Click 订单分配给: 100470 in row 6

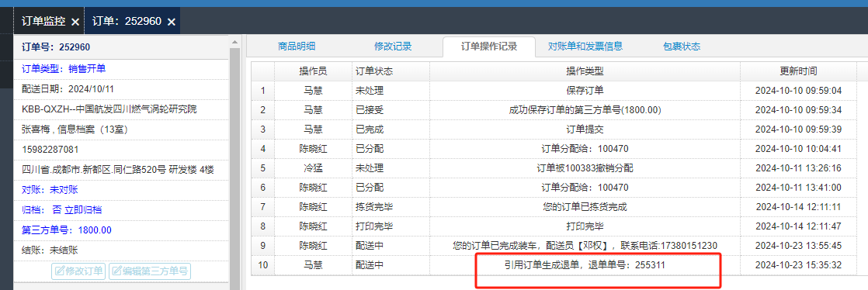coord(585,188)
